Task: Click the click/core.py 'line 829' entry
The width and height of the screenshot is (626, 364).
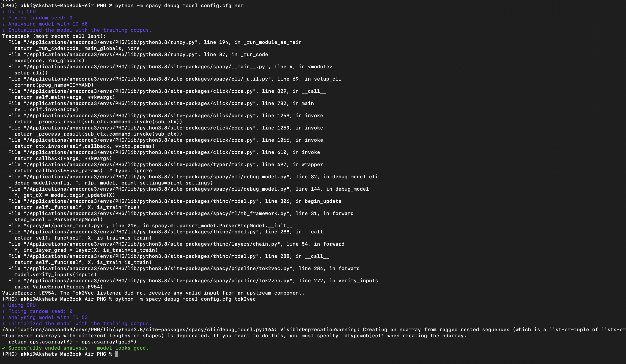Action: tap(167, 91)
